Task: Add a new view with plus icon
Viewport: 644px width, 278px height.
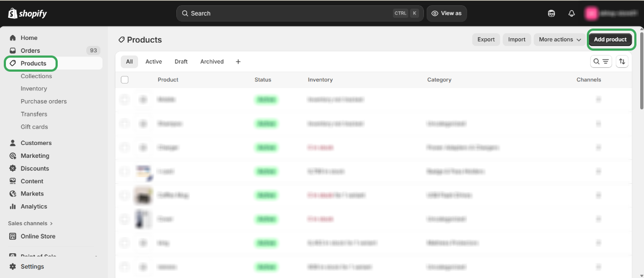Action: click(238, 61)
